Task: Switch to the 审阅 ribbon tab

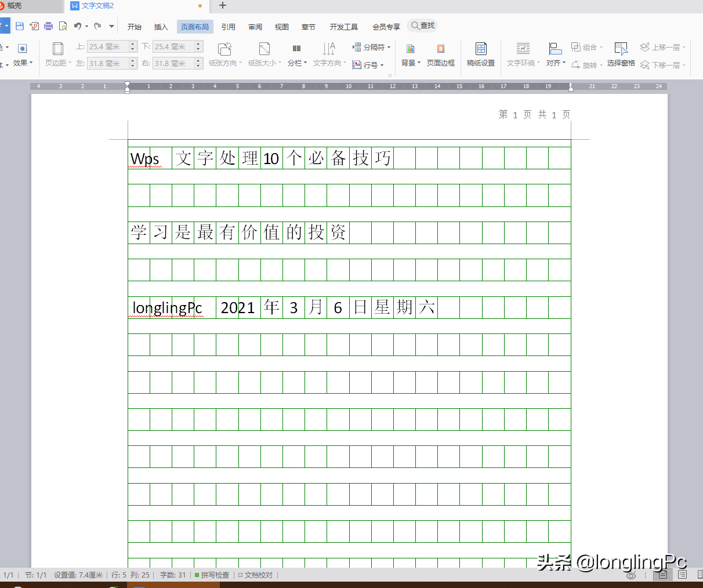Action: coord(255,27)
